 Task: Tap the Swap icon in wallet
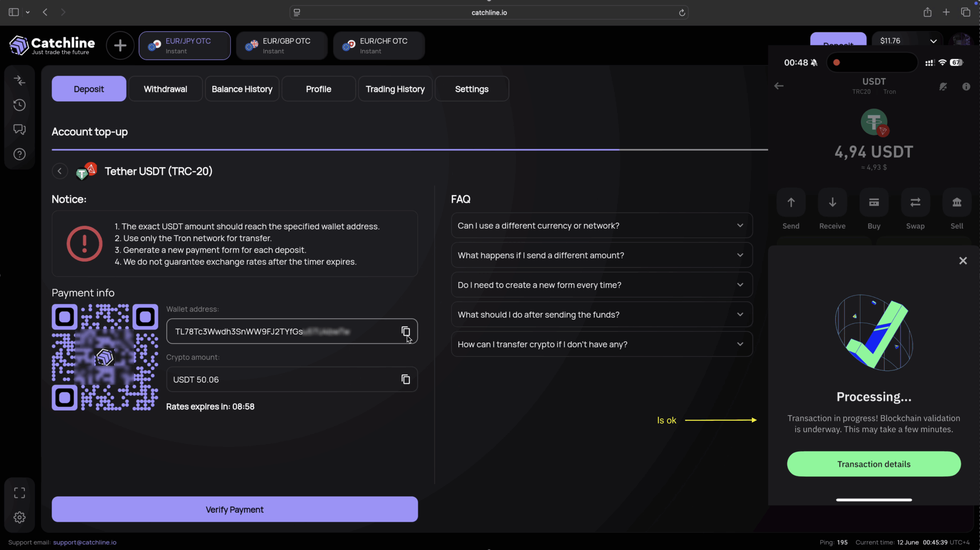click(x=915, y=203)
